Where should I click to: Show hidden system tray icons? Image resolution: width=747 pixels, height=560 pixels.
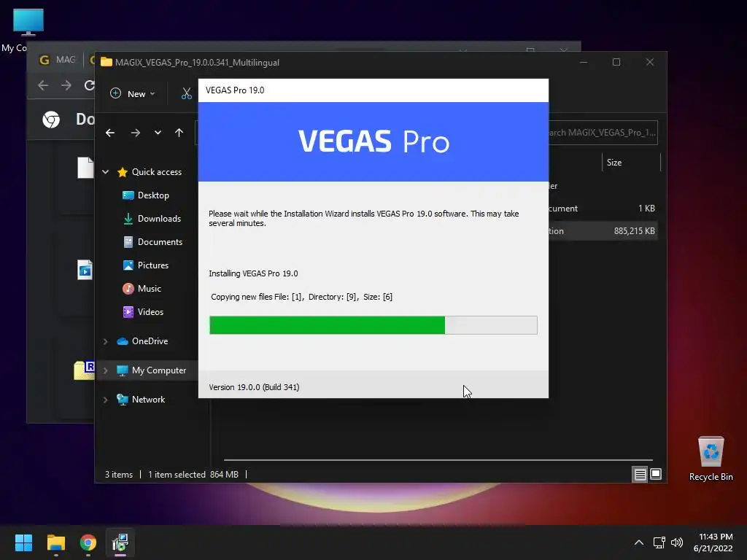(x=639, y=542)
